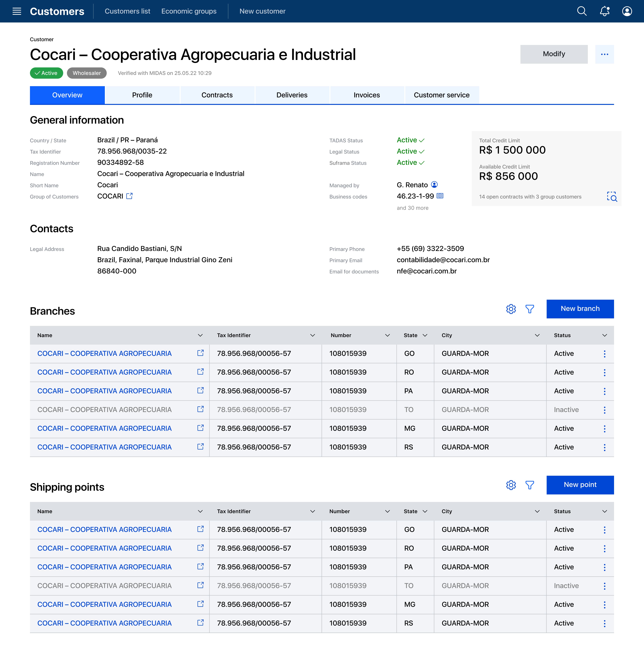This screenshot has height=663, width=644.
Task: Open the hamburger menu icon
Action: click(17, 11)
